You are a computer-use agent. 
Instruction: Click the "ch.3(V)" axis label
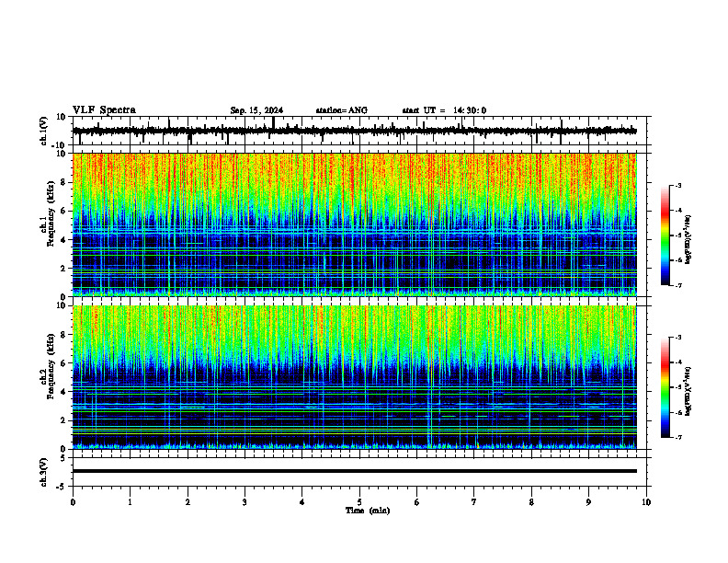click(x=44, y=472)
